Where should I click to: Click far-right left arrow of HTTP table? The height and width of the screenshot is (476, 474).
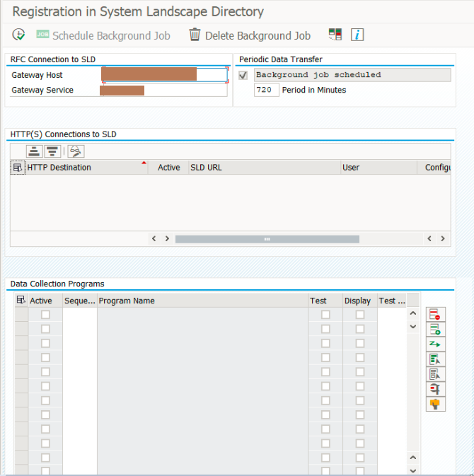coord(429,238)
